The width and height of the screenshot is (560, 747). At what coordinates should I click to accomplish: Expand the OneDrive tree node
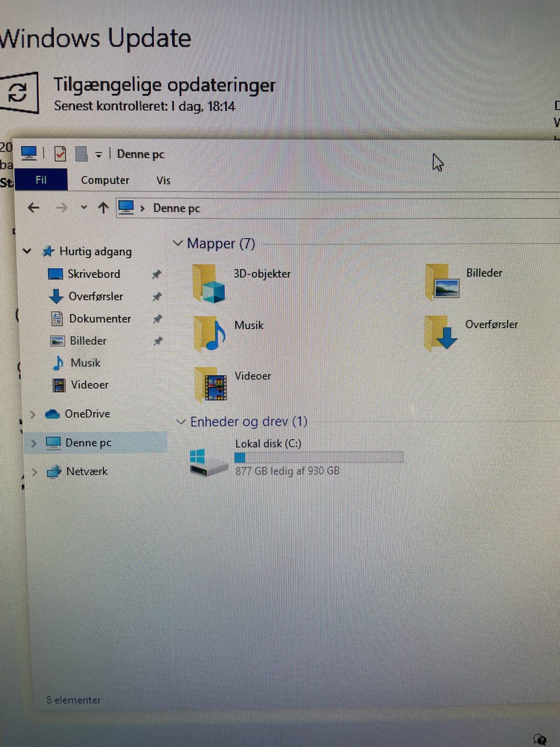coord(33,414)
